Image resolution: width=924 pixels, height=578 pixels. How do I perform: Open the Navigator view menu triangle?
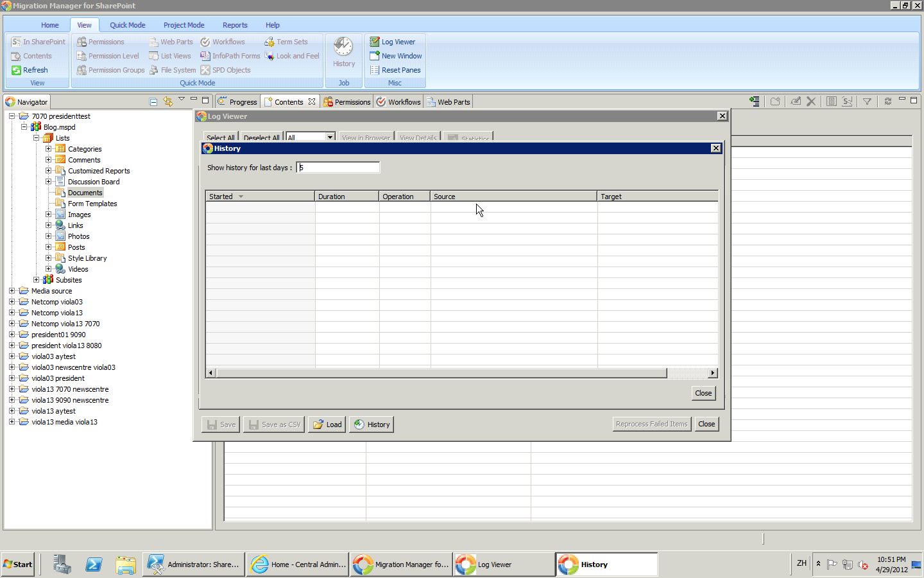click(182, 99)
